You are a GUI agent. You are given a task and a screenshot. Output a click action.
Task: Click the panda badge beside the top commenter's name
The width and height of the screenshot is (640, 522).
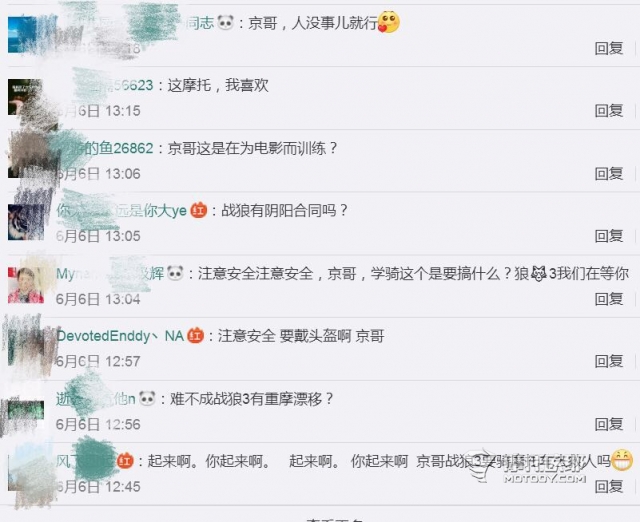point(225,22)
